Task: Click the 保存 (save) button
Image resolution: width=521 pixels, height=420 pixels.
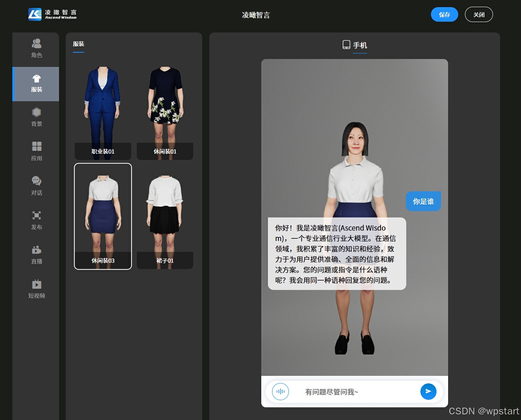Action: coord(444,15)
